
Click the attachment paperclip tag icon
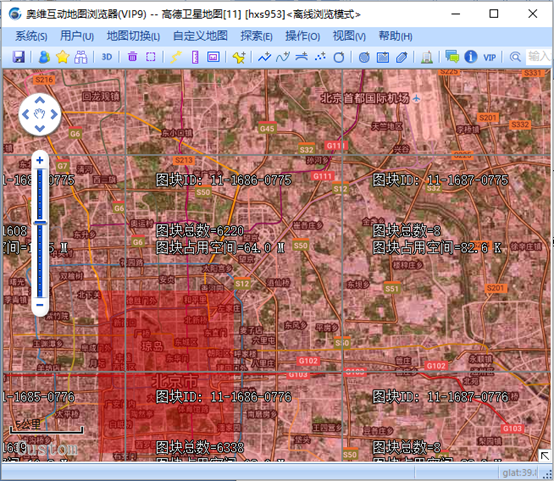(402, 57)
